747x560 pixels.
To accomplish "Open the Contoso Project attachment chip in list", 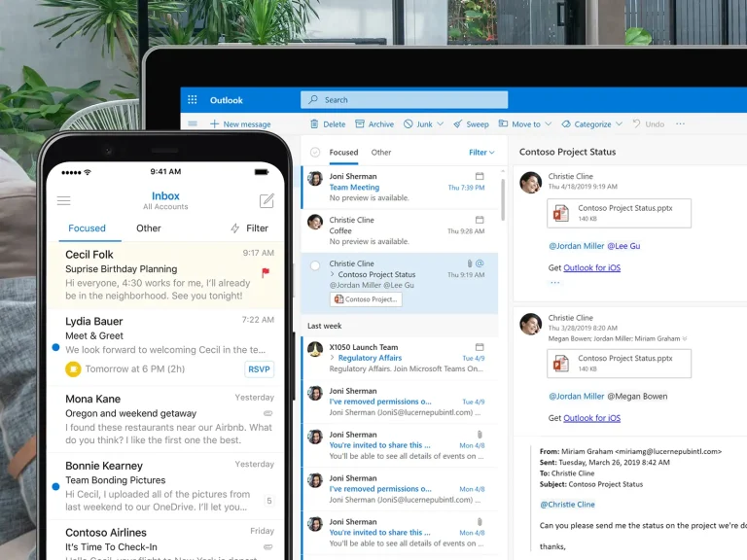I will point(366,299).
